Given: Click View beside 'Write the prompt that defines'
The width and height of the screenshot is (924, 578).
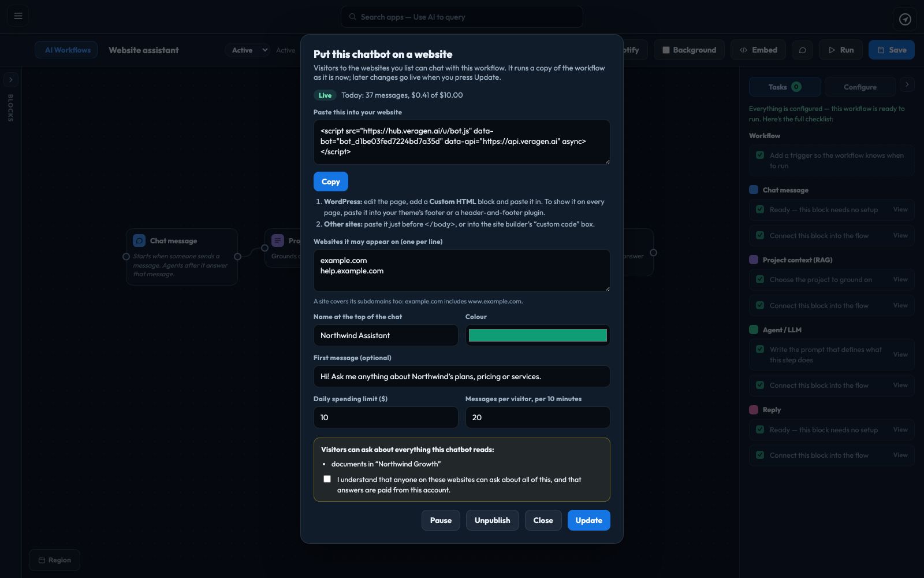Looking at the screenshot, I should coord(900,354).
